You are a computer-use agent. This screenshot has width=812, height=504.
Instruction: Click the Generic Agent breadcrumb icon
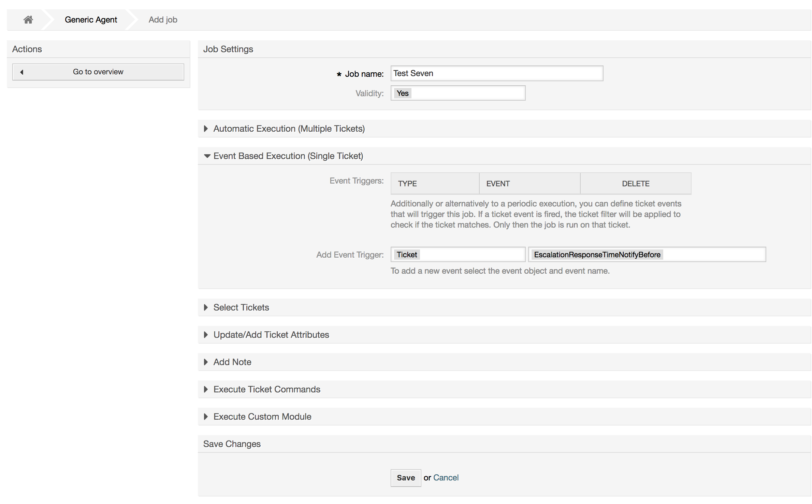(90, 18)
